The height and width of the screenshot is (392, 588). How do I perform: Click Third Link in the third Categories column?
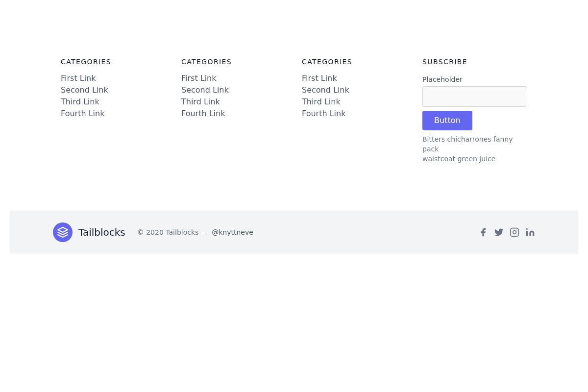click(x=321, y=101)
